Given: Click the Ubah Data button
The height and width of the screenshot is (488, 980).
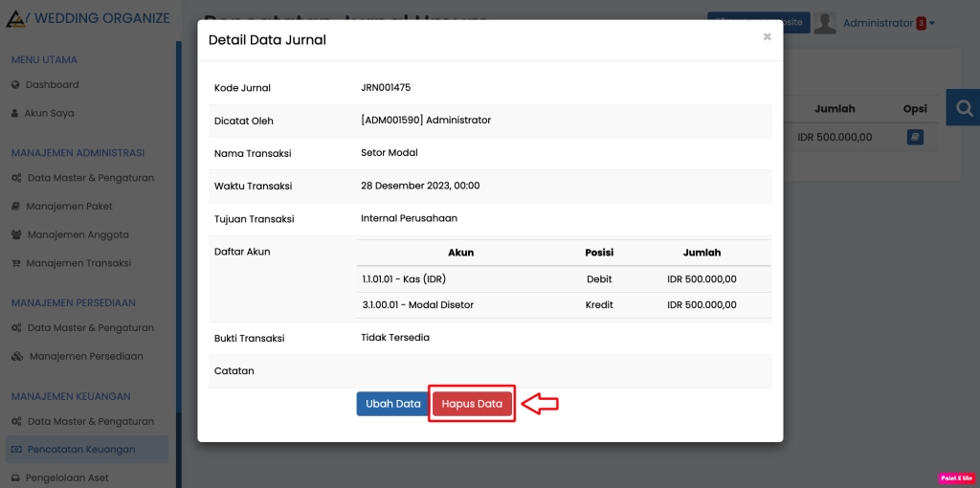Looking at the screenshot, I should tap(393, 404).
